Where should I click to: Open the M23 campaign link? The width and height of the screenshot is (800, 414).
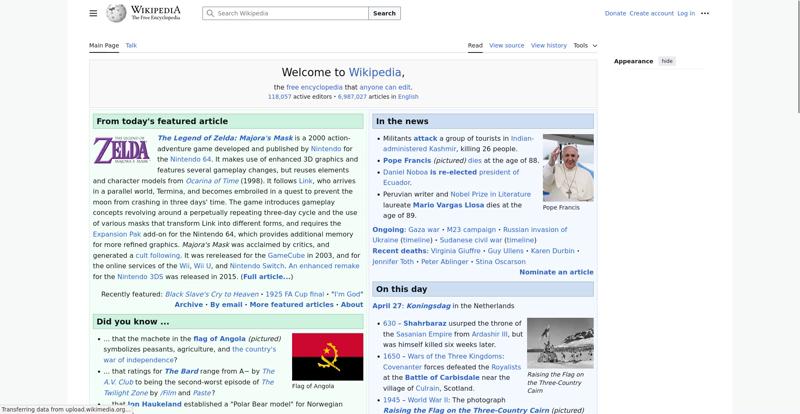click(471, 230)
